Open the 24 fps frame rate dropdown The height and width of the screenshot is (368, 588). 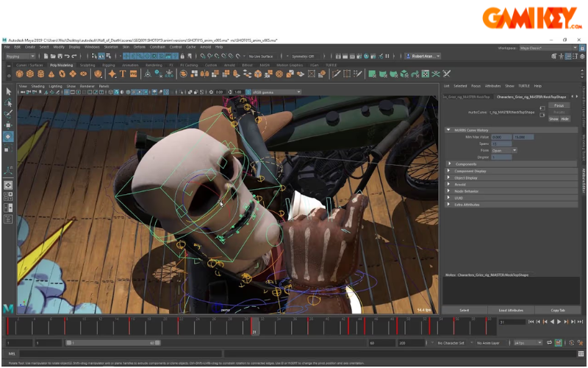click(x=528, y=343)
